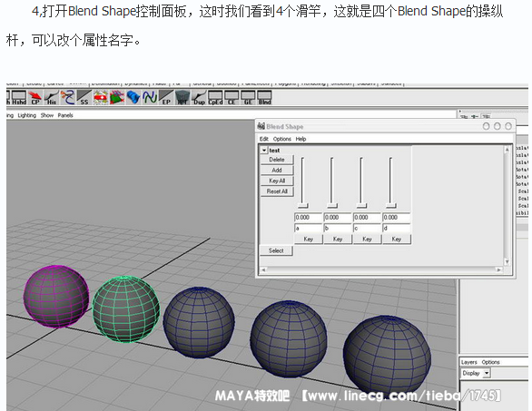
Task: Click the 0.000 value field above d
Action: click(397, 217)
